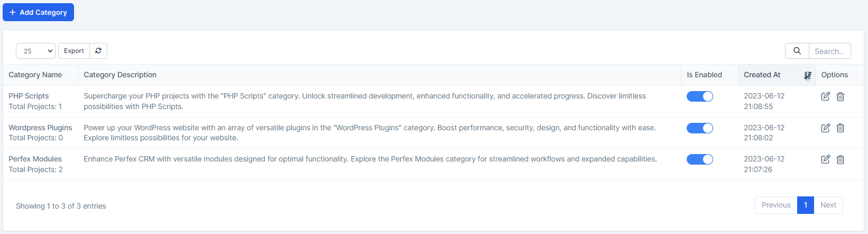868x234 pixels.
Task: Edit the Wordpress Plugins category
Action: 825,128
